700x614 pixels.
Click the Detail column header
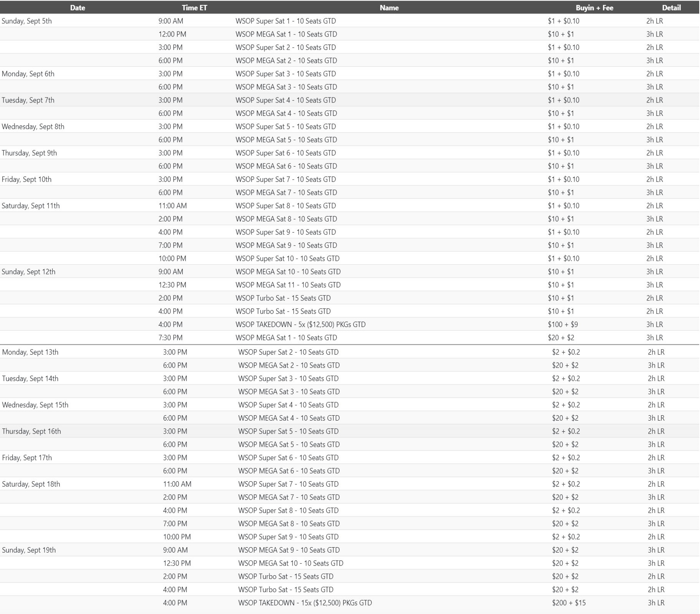point(671,8)
